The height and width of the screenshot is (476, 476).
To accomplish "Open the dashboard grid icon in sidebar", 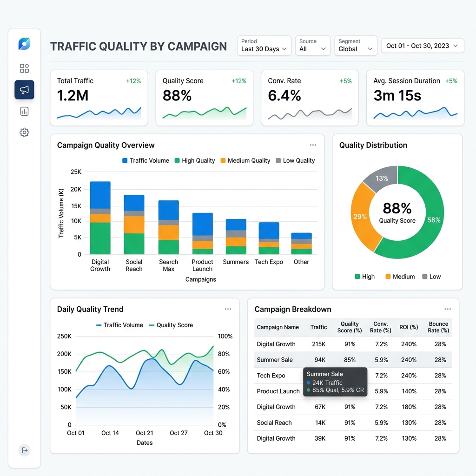I will 24,68.
